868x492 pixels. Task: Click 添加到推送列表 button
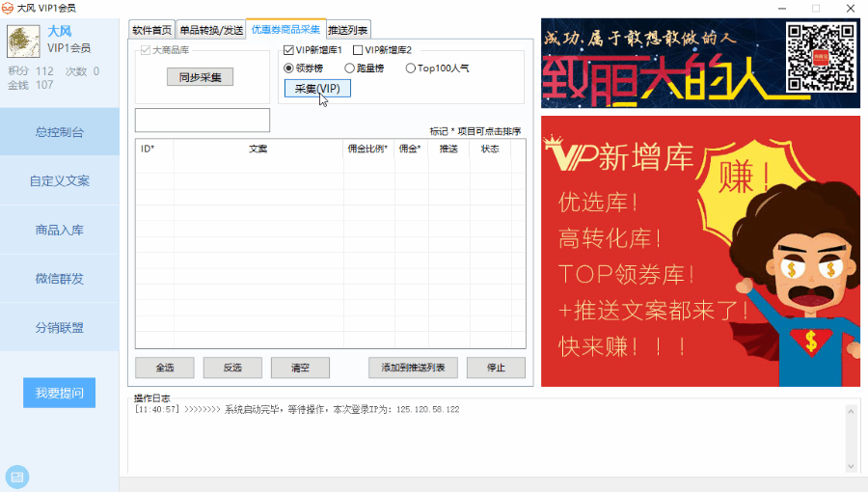point(413,368)
